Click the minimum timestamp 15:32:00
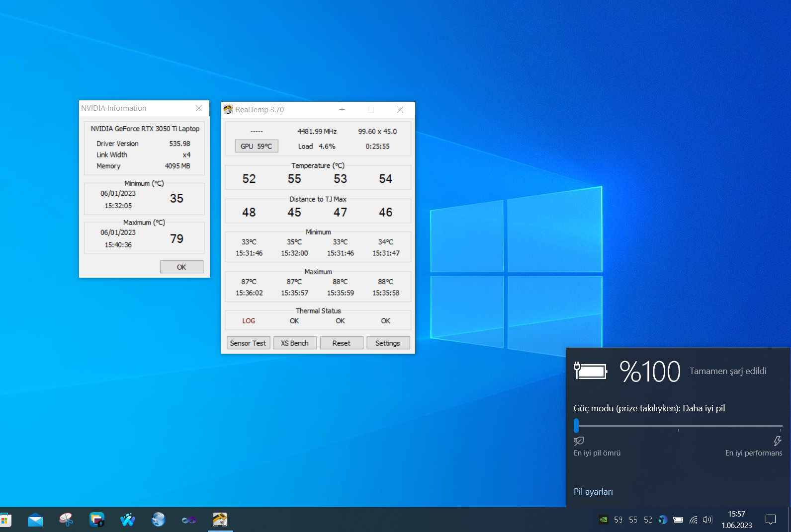 coord(295,253)
